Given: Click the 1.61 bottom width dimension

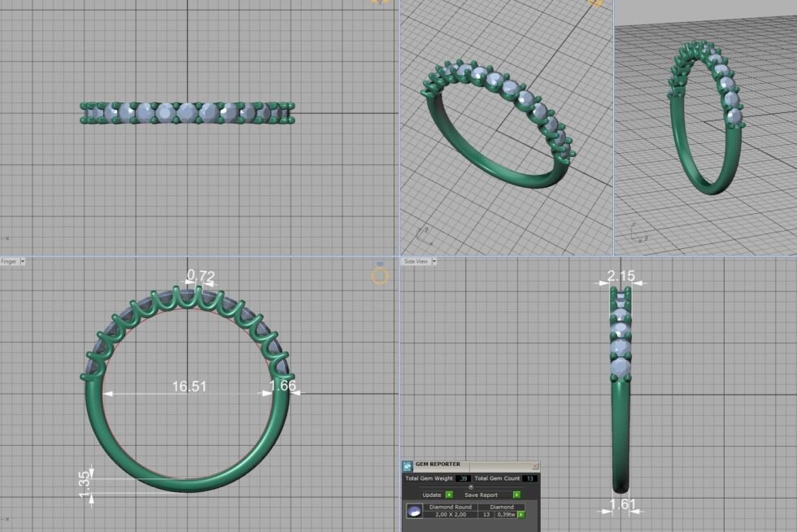Looking at the screenshot, I should point(622,505).
